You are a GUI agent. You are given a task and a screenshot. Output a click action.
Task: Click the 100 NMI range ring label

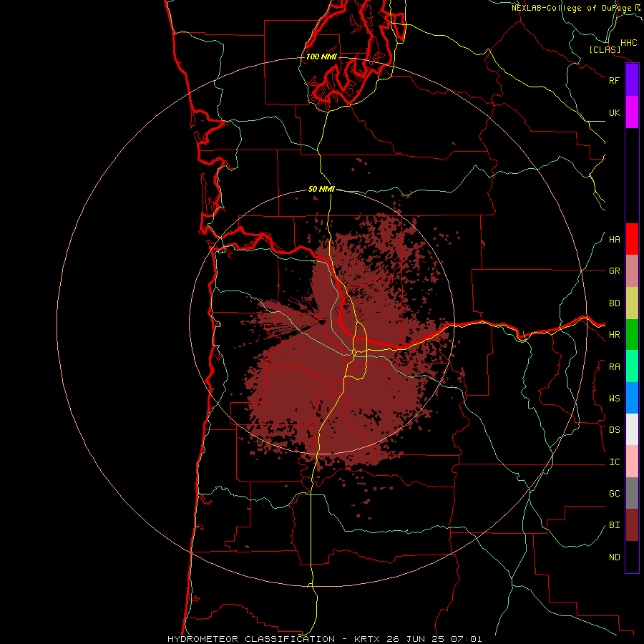pyautogui.click(x=321, y=57)
